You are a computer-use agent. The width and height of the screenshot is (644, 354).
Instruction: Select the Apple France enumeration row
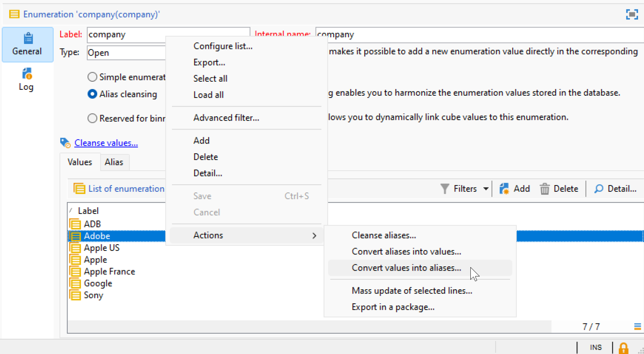(x=109, y=272)
